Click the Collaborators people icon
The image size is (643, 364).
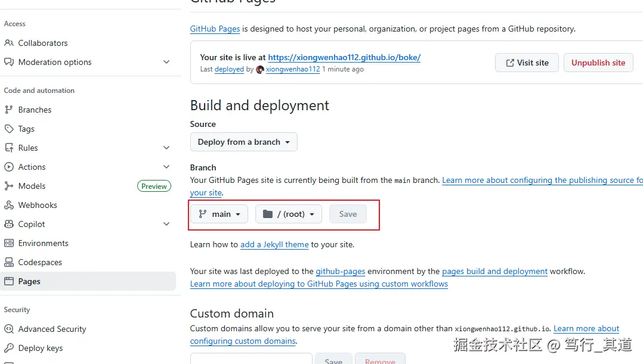pyautogui.click(x=9, y=43)
